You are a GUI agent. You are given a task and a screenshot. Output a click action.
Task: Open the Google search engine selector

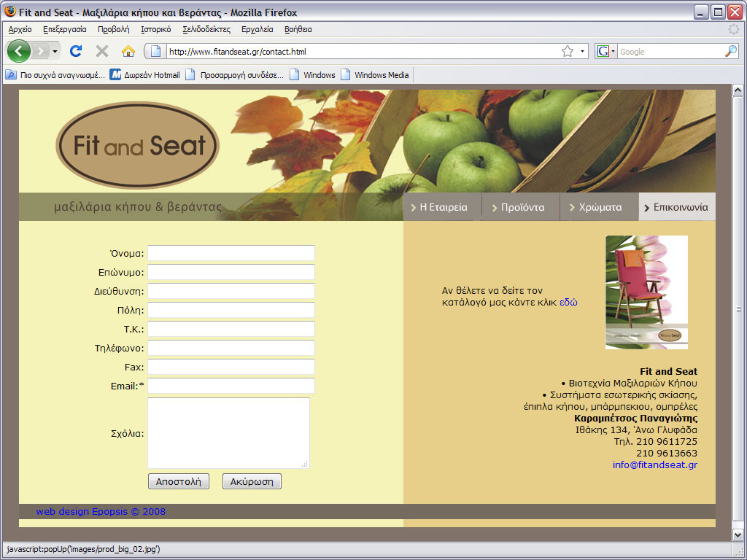[x=606, y=52]
